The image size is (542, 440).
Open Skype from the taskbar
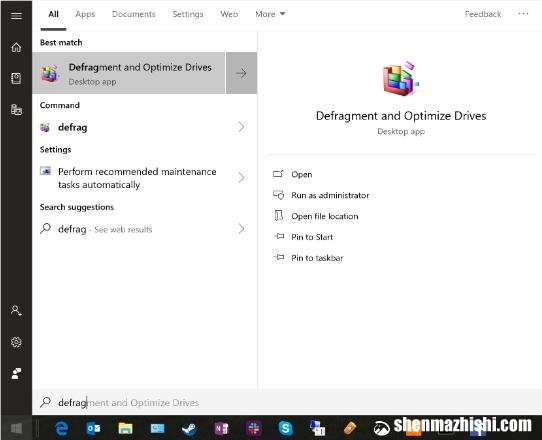[286, 429]
